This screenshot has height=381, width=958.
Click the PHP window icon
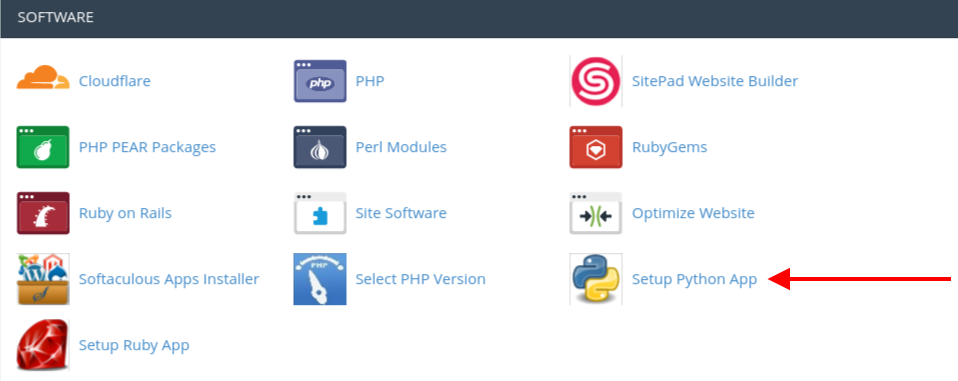(320, 81)
